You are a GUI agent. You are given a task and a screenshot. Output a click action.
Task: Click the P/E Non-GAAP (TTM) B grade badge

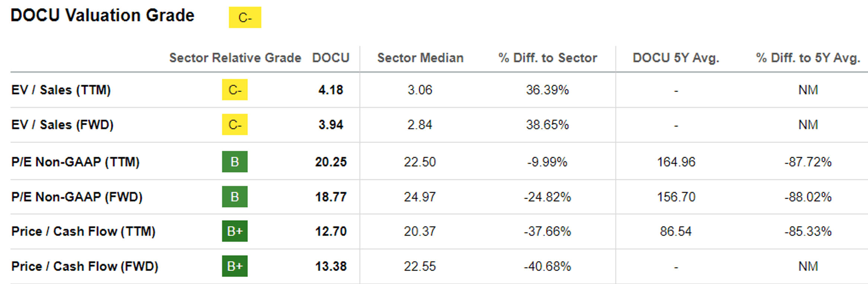(235, 162)
